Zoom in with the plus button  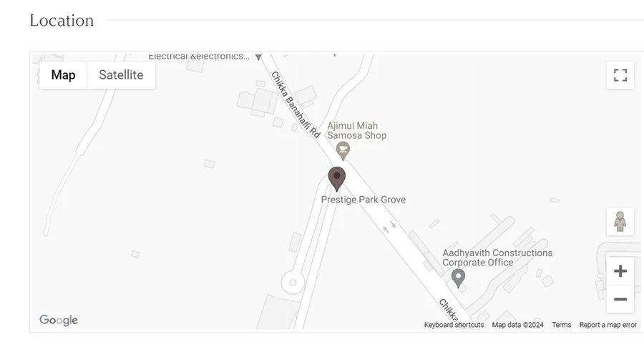coord(620,271)
